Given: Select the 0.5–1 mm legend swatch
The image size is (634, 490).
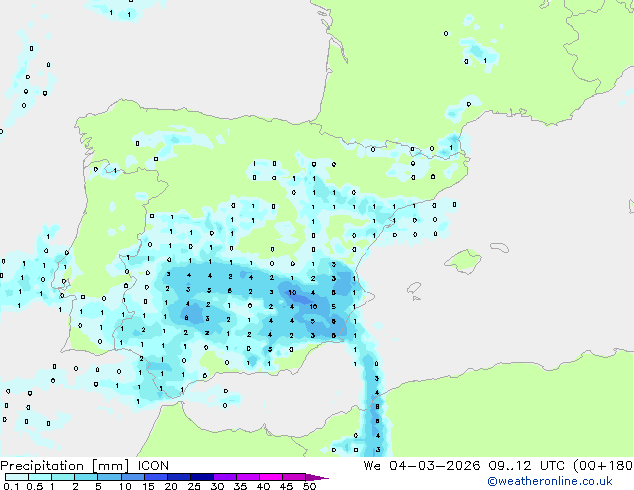Looking at the screenshot, I should 40,477.
